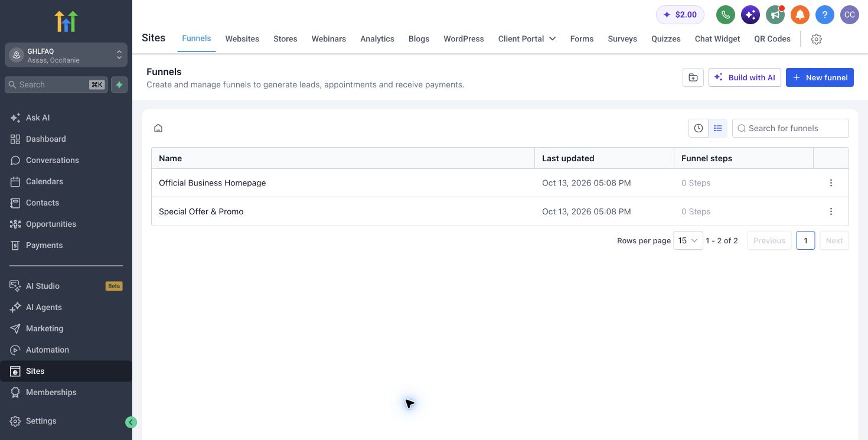Viewport: 868px width, 440px height.
Task: Click the logo at the sidebar top
Action: pyautogui.click(x=66, y=21)
